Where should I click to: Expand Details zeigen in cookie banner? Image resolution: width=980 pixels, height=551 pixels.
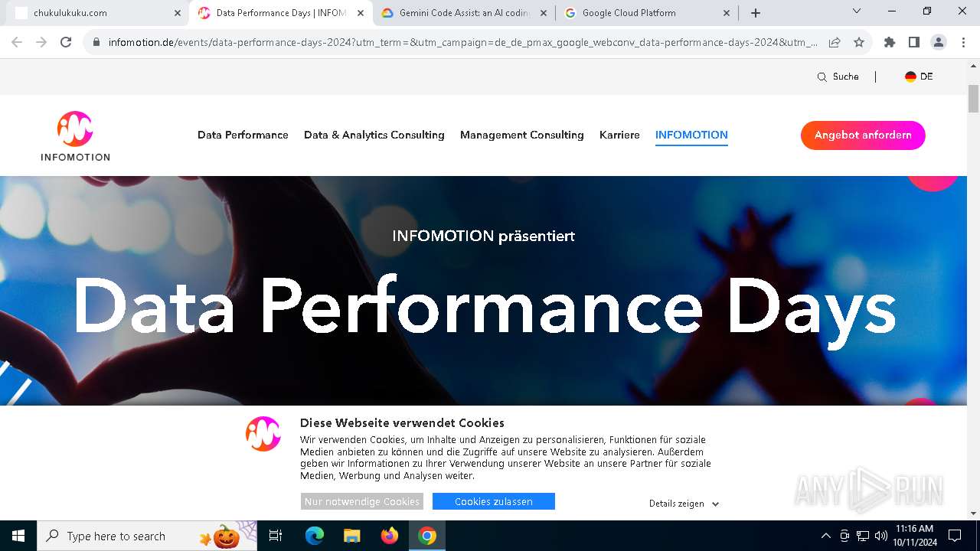click(x=684, y=504)
